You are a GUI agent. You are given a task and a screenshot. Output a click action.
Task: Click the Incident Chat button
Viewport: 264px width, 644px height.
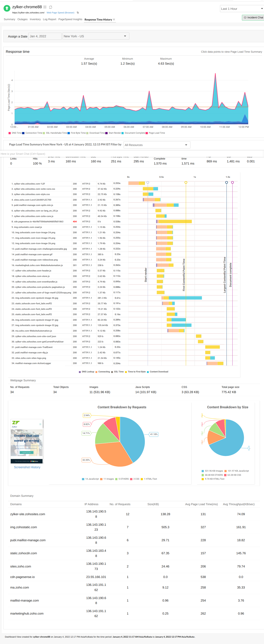click(253, 17)
